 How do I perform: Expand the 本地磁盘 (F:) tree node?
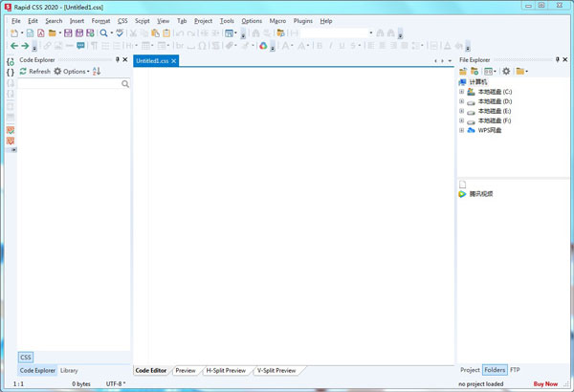(462, 120)
